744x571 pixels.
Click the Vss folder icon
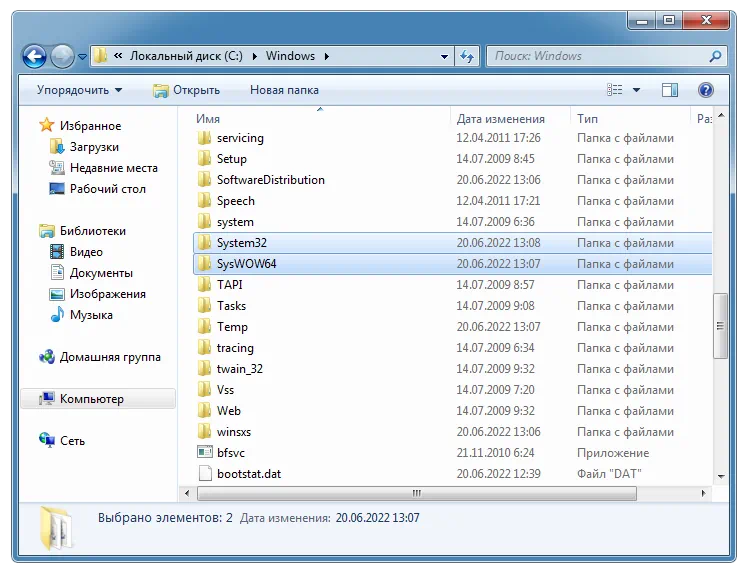205,390
